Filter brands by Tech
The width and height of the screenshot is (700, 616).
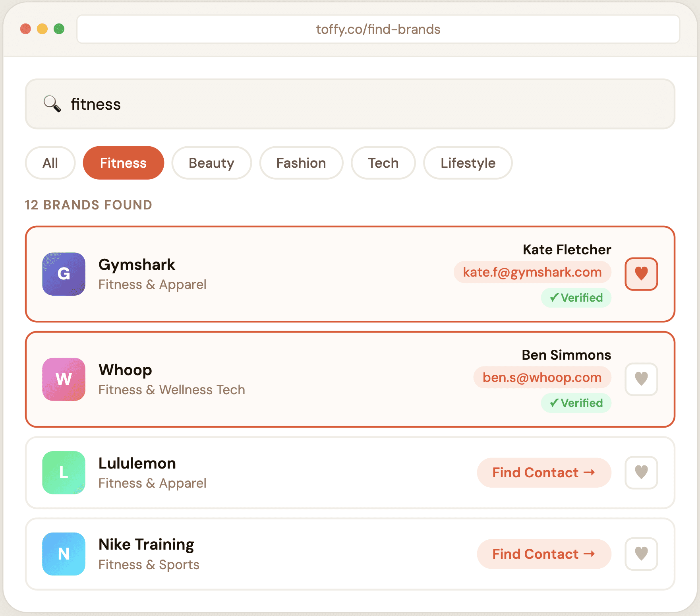pyautogui.click(x=383, y=163)
